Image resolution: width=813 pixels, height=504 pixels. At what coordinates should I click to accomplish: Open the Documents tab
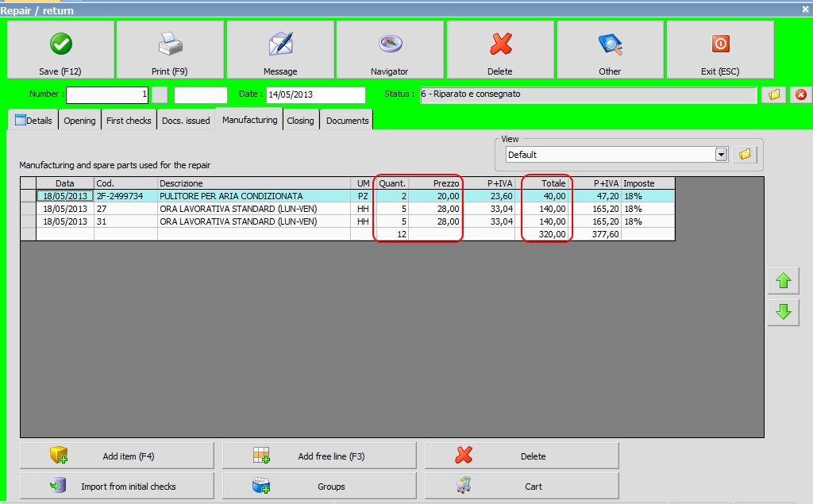tap(347, 121)
